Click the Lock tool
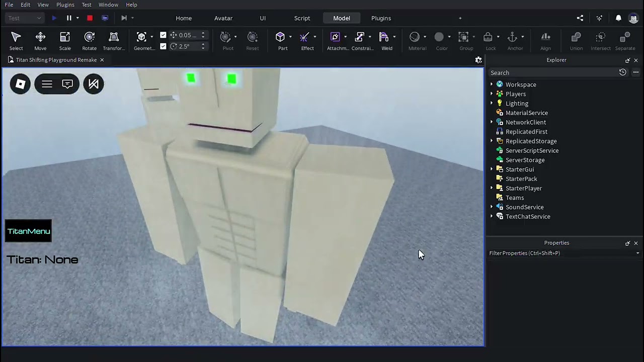The width and height of the screenshot is (644, 362). tap(488, 37)
